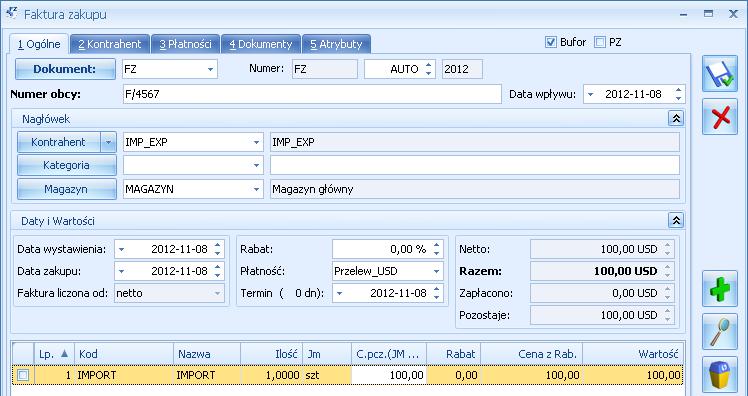Collapse the Daty i Wartości section
Viewport: 748px width, 396px height.
[676, 220]
